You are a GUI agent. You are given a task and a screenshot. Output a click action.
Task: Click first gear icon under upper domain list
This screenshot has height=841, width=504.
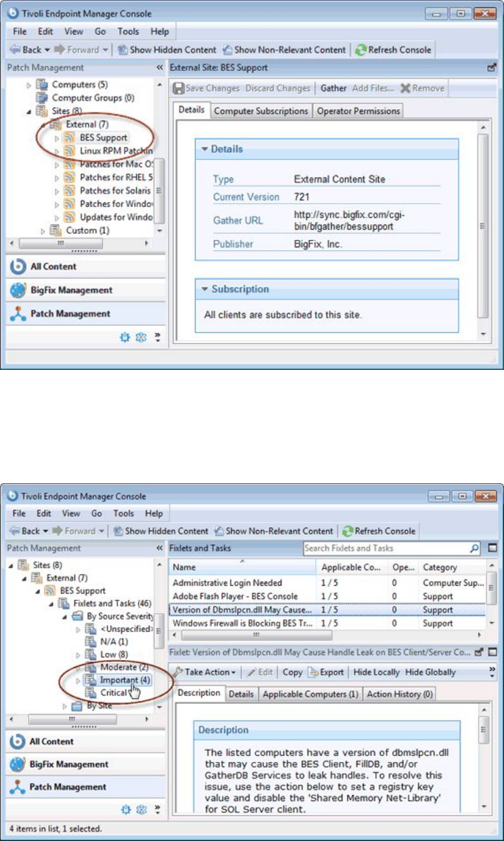[x=125, y=338]
